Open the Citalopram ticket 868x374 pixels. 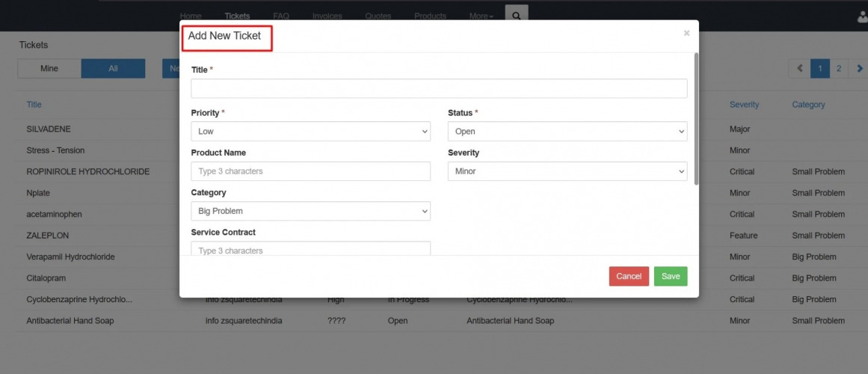[x=46, y=278]
